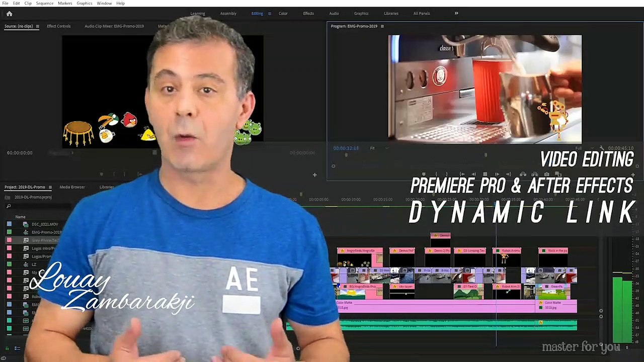Click the Extract button in Program monitor
This screenshot has height=362, width=644.
click(534, 174)
